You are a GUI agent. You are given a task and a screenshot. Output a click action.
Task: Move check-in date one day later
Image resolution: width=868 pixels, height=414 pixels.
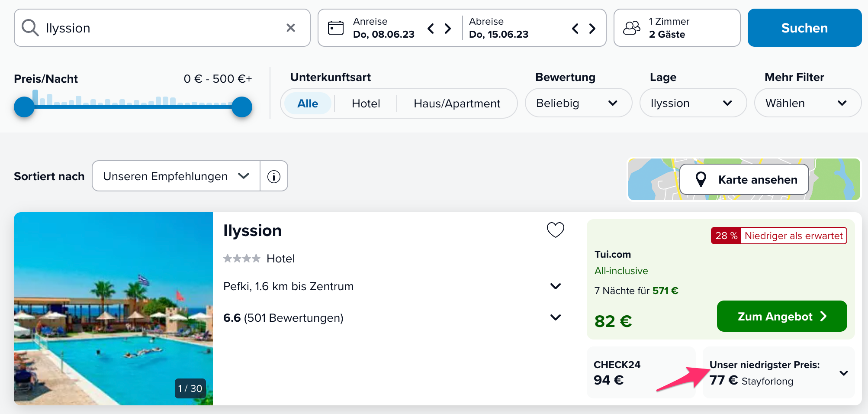click(x=448, y=29)
